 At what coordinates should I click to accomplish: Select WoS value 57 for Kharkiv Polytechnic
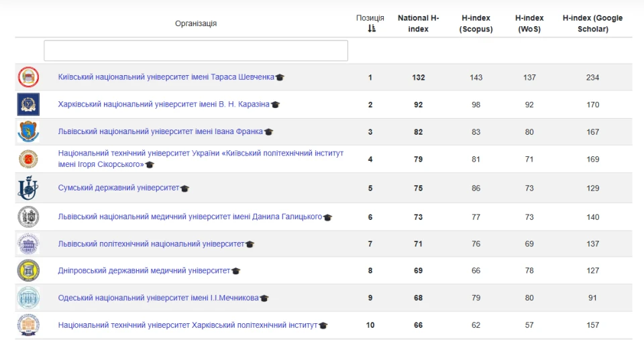click(529, 325)
